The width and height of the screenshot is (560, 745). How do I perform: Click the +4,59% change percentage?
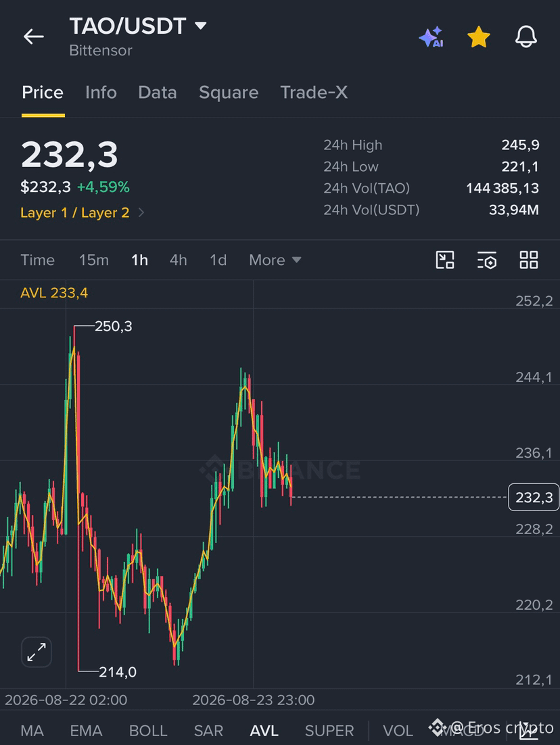[x=103, y=187]
